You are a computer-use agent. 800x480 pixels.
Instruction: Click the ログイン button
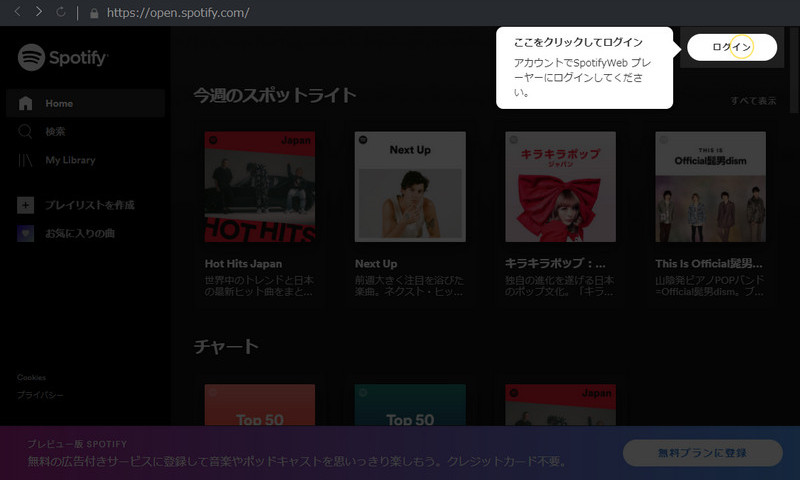coord(732,47)
